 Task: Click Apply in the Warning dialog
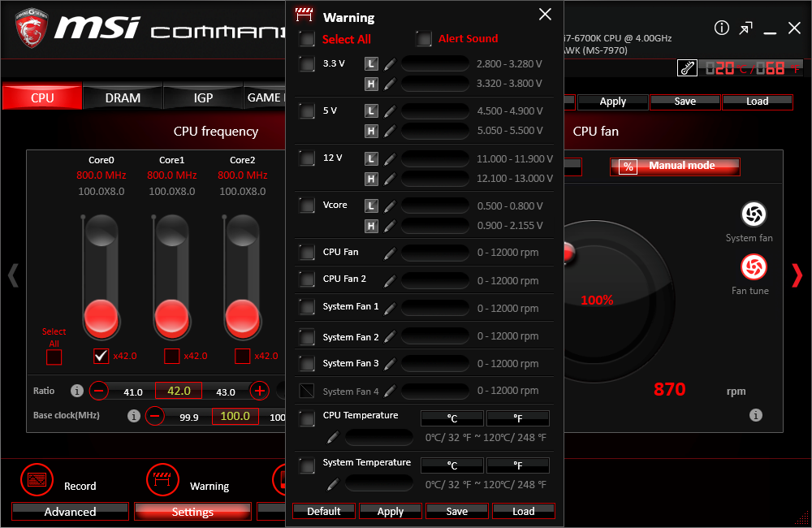[x=391, y=512]
